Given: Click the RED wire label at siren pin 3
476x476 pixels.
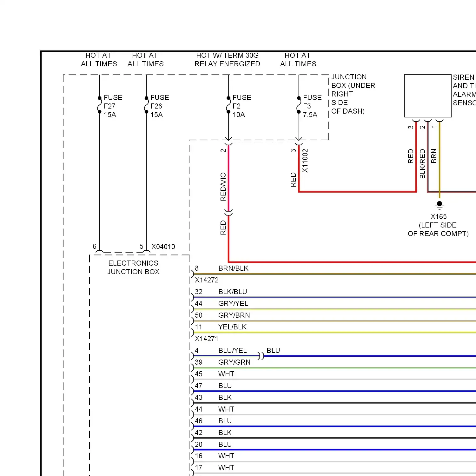Looking at the screenshot, I should click(x=411, y=156).
